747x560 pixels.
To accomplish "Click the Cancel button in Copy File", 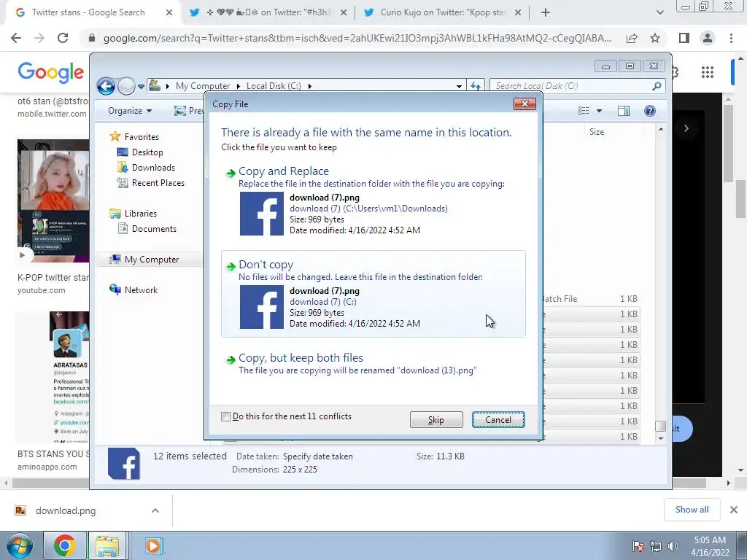I will click(498, 419).
